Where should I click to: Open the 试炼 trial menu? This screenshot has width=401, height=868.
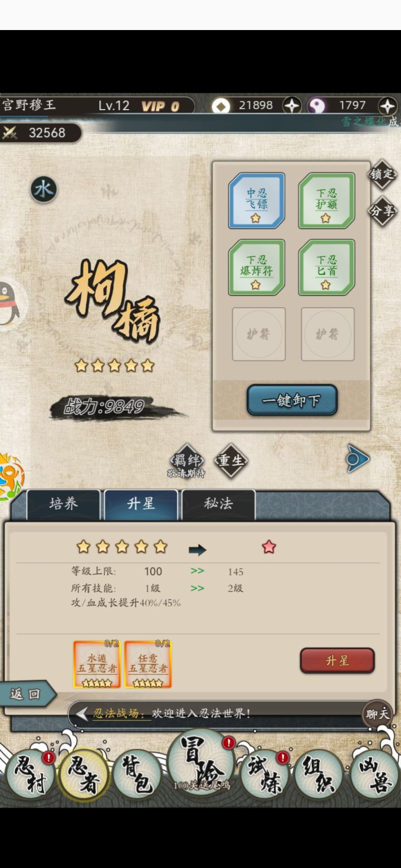pos(264,773)
